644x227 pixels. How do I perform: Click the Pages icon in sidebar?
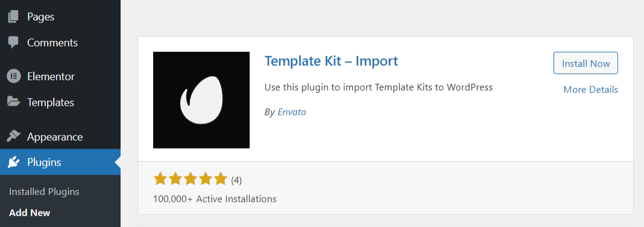tap(13, 17)
